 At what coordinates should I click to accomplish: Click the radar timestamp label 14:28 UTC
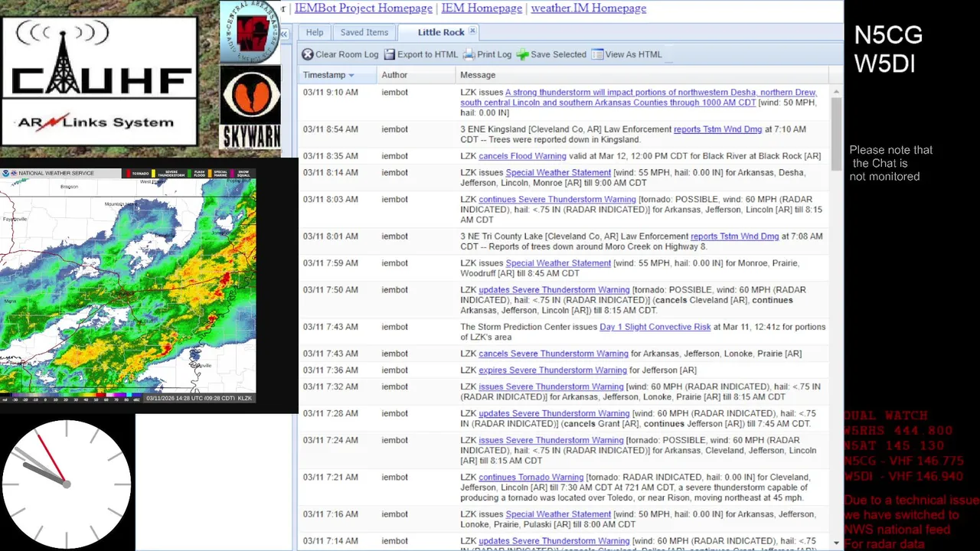tap(198, 398)
